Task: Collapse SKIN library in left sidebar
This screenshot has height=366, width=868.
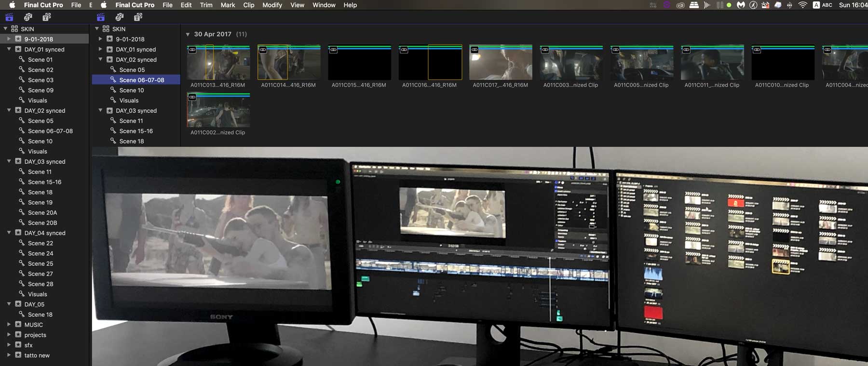Action: pyautogui.click(x=6, y=29)
